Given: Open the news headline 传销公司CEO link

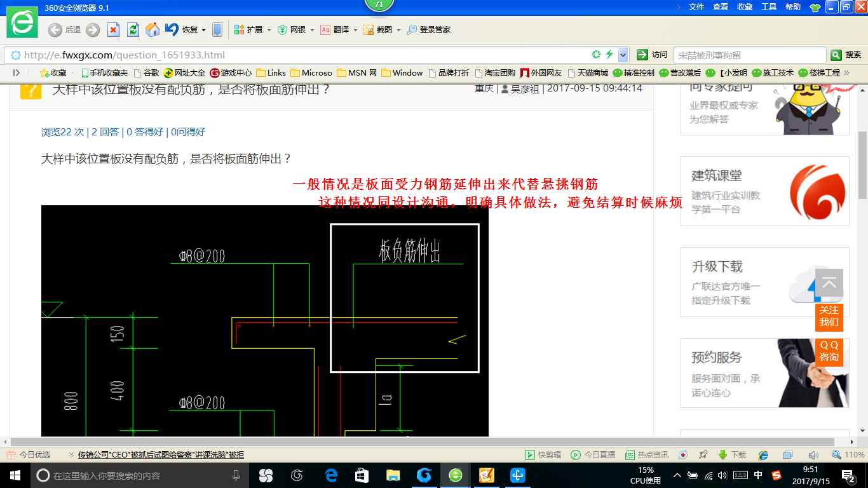Looking at the screenshot, I should [161, 455].
